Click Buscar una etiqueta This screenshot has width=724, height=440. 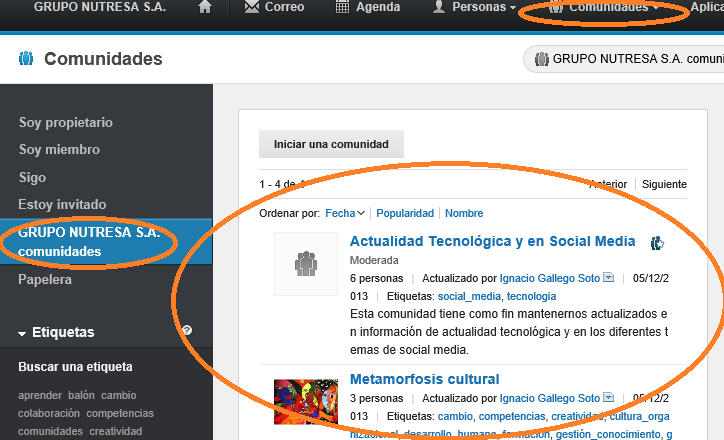click(x=75, y=367)
